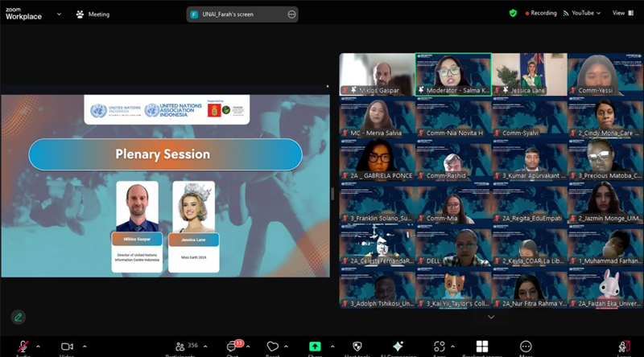Click the Leave meeting icon
The height and width of the screenshot is (357, 644).
pyautogui.click(x=624, y=347)
